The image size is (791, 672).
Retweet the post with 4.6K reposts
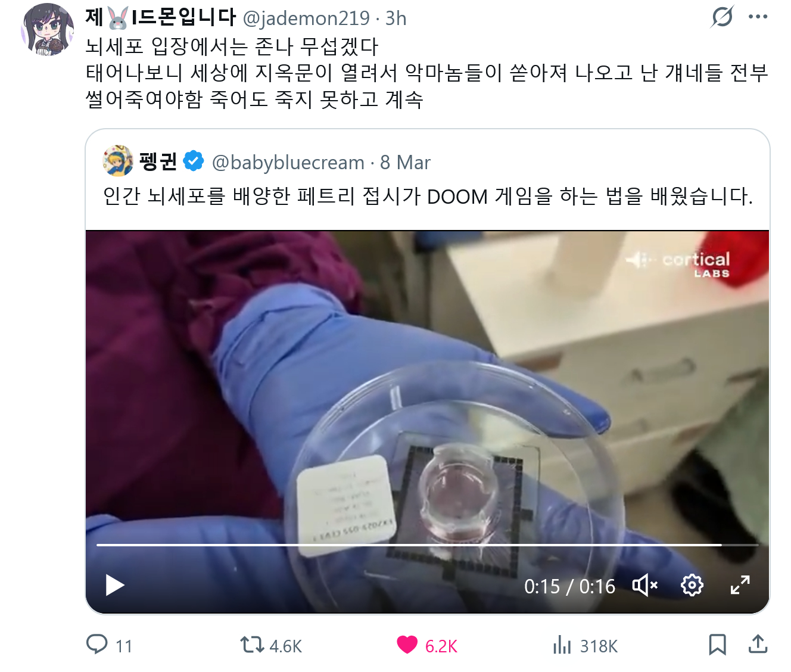point(252,645)
